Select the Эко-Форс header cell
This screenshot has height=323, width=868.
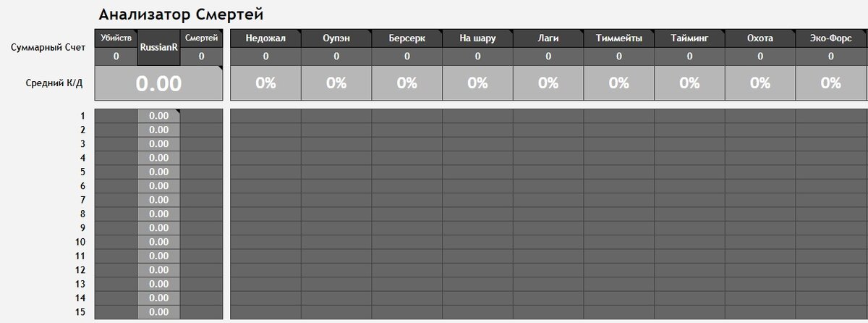pos(830,38)
